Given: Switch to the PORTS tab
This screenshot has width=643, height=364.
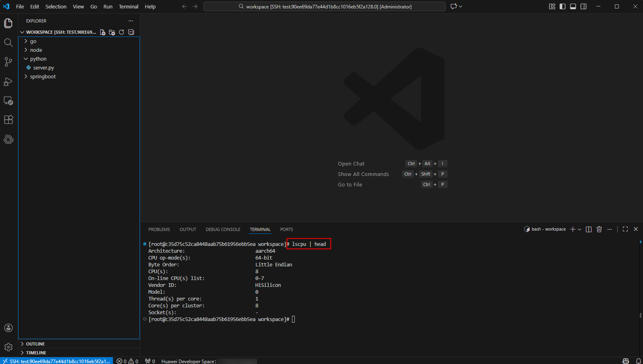Looking at the screenshot, I should click(287, 229).
